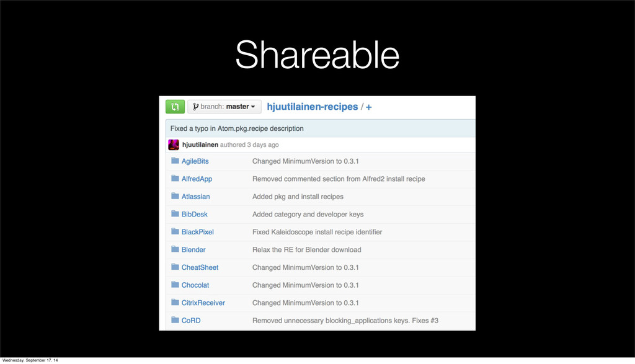635x364 pixels.
Task: Click the AgileBits folder icon
Action: [175, 161]
